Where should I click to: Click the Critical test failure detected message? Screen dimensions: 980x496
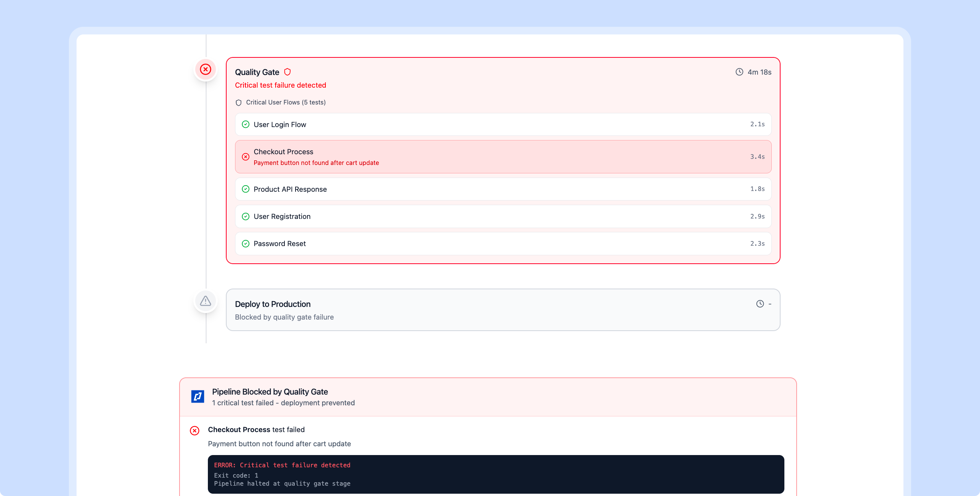280,85
